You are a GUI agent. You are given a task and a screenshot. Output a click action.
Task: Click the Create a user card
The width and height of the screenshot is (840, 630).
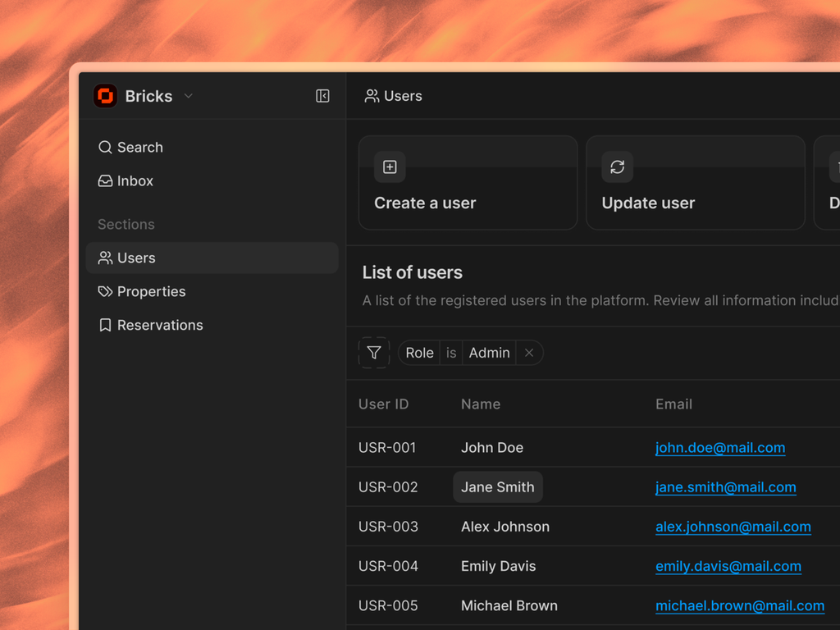click(x=468, y=183)
